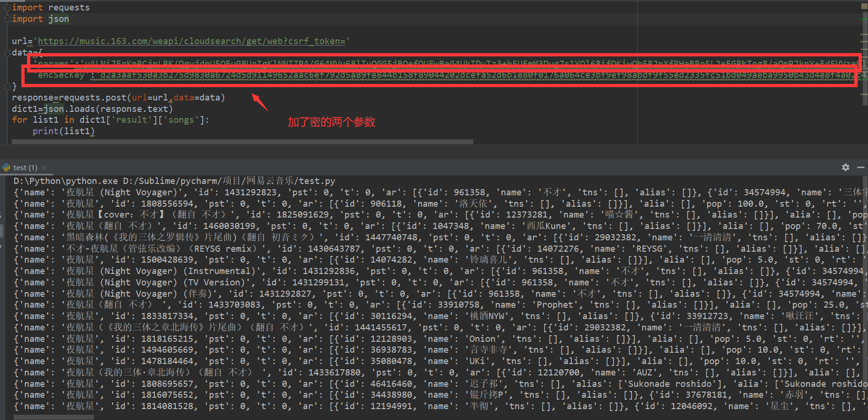Viewport: 868px width, 420px height.
Task: Click output row mentioning '西瓜Kune'
Action: pyautogui.click(x=441, y=226)
